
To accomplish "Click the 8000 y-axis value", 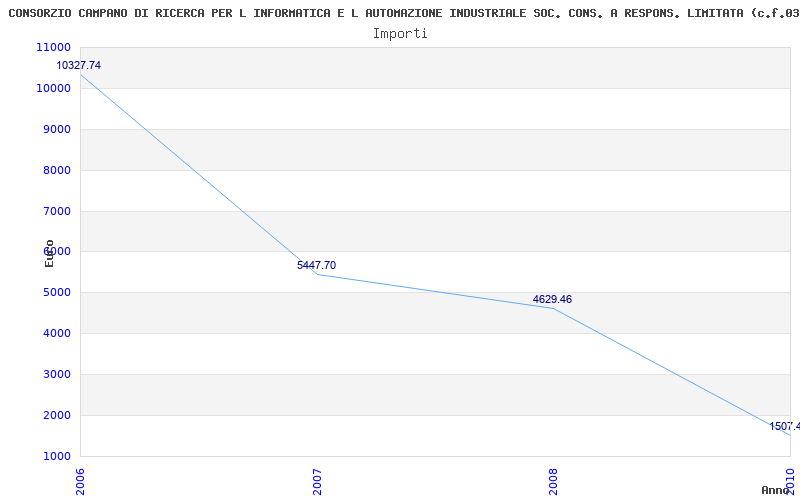I will pyautogui.click(x=55, y=170).
